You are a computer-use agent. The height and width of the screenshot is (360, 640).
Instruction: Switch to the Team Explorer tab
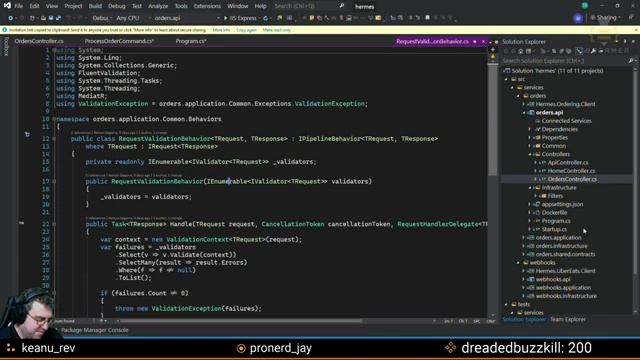coord(567,320)
